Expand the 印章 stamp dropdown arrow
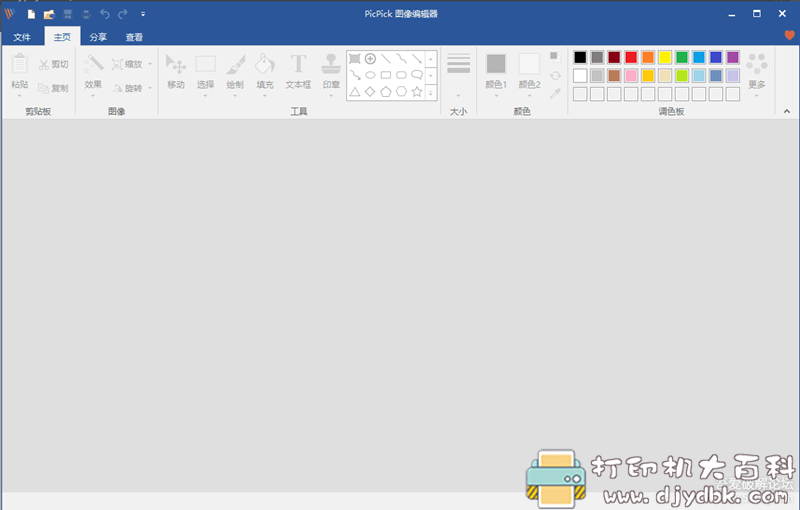The image size is (800, 510). (x=331, y=95)
